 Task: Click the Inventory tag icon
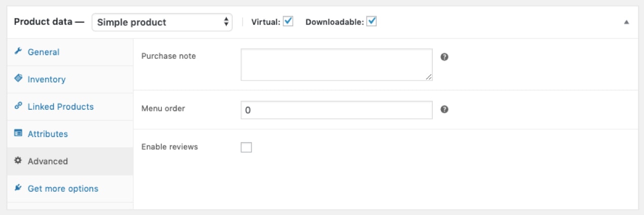pyautogui.click(x=18, y=79)
